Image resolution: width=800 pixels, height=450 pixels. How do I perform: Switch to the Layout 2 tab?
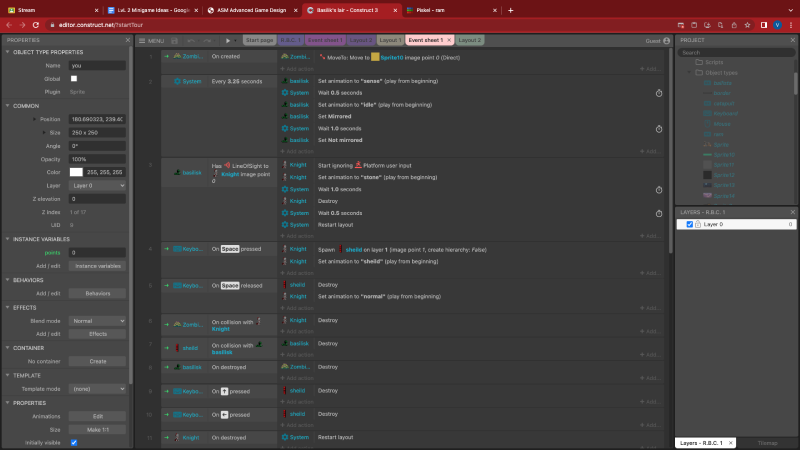469,40
